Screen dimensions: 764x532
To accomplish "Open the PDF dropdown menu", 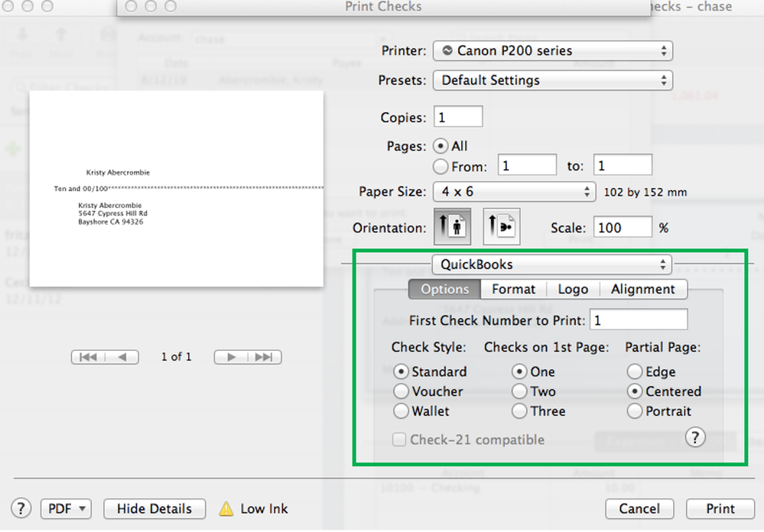I will (66, 508).
